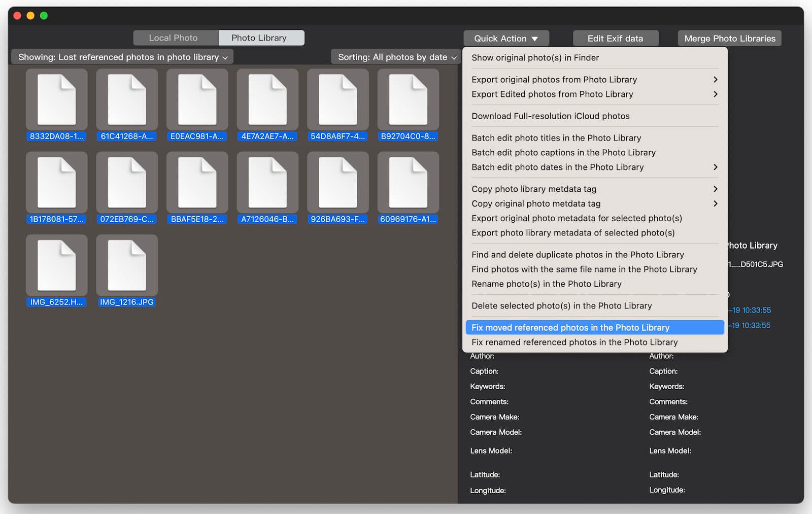Select the IMG_6252.H... photo file icon
The height and width of the screenshot is (514, 812).
pos(56,265)
